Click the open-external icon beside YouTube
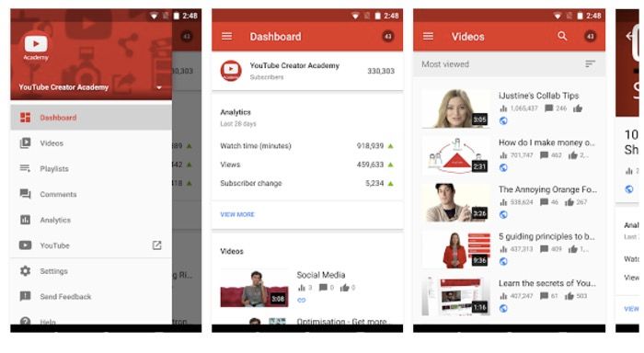Image resolution: width=644 pixels, height=353 pixels. tap(157, 245)
